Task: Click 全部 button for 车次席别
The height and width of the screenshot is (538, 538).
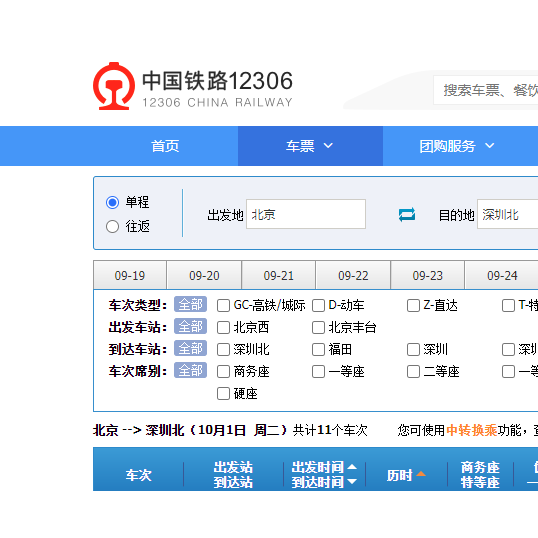Action: pyautogui.click(x=190, y=371)
